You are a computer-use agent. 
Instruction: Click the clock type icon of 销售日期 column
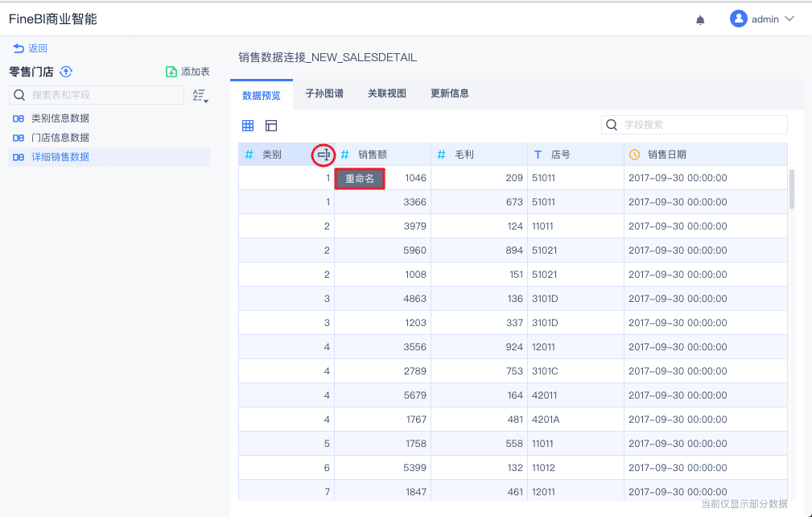coord(634,155)
